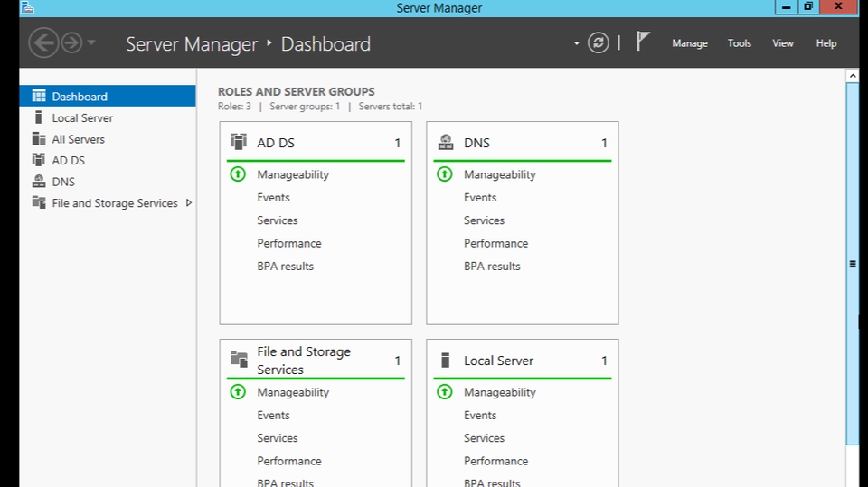Click Services in the Local Server tile
This screenshot has width=868, height=487.
click(x=484, y=438)
